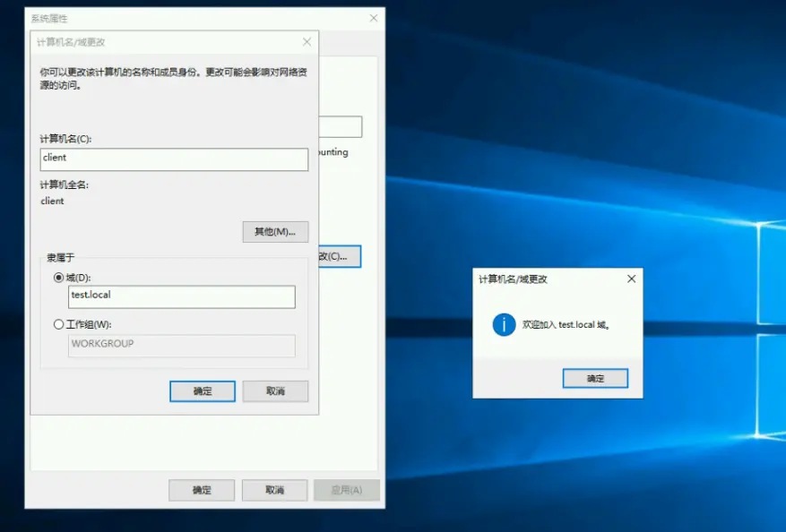The width and height of the screenshot is (786, 532).
Task: Close the dialog containing the computer name field
Action: pos(307,42)
